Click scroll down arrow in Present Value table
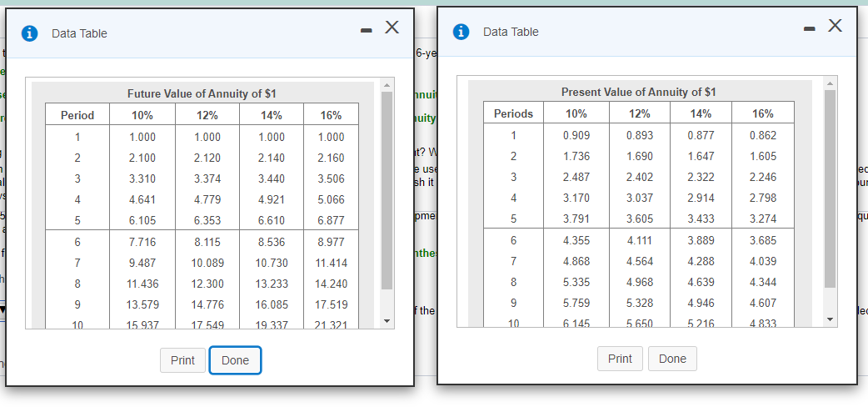 830,320
